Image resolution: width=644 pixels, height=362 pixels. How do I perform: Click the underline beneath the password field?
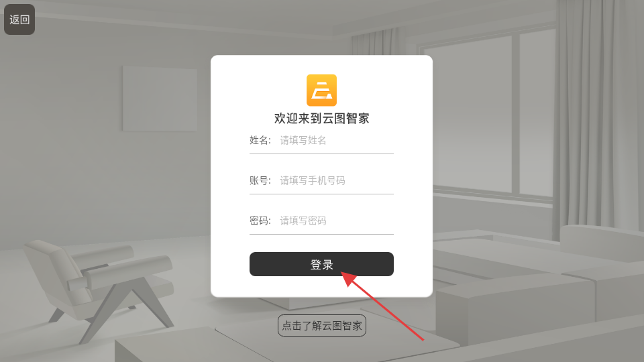[321, 235]
